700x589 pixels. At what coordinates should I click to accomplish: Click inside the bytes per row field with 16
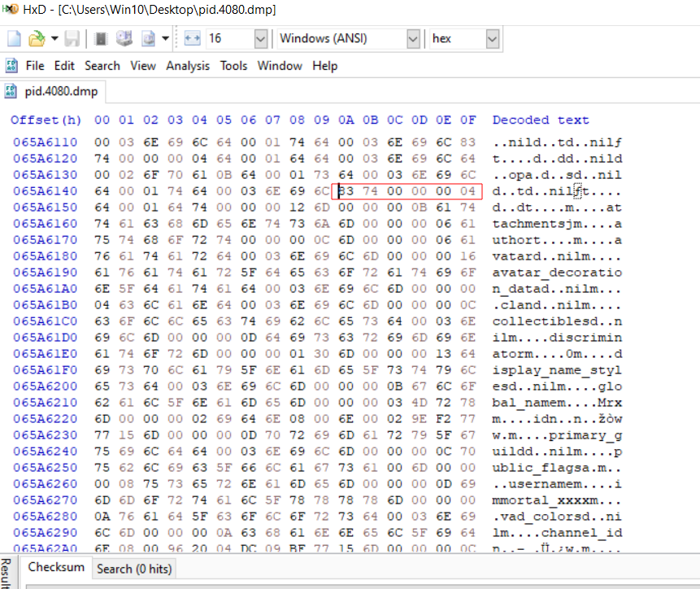(230, 38)
